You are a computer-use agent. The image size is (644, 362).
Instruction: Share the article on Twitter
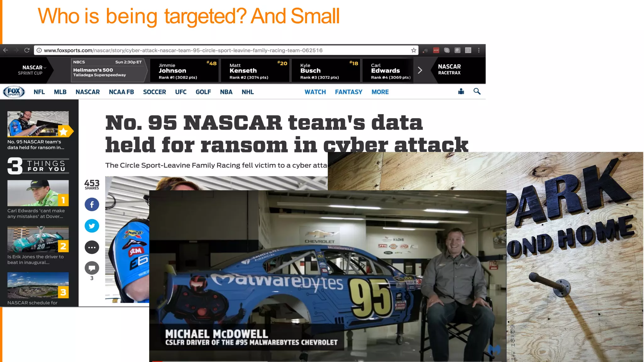[92, 226]
